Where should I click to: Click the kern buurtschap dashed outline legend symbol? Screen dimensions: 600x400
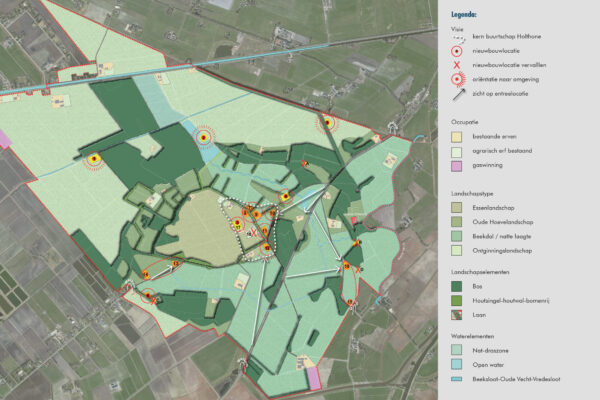coord(458,39)
